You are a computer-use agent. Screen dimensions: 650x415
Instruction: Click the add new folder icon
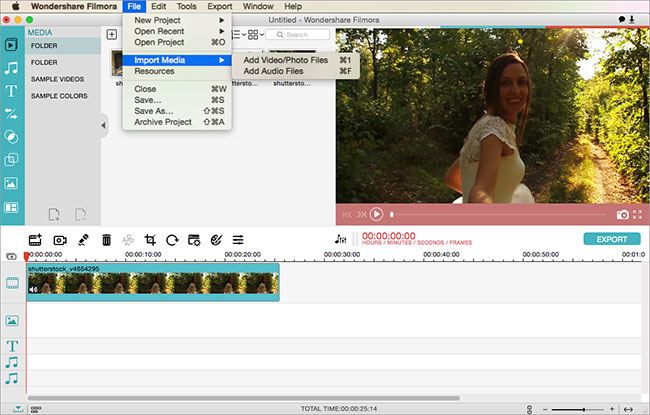[54, 214]
